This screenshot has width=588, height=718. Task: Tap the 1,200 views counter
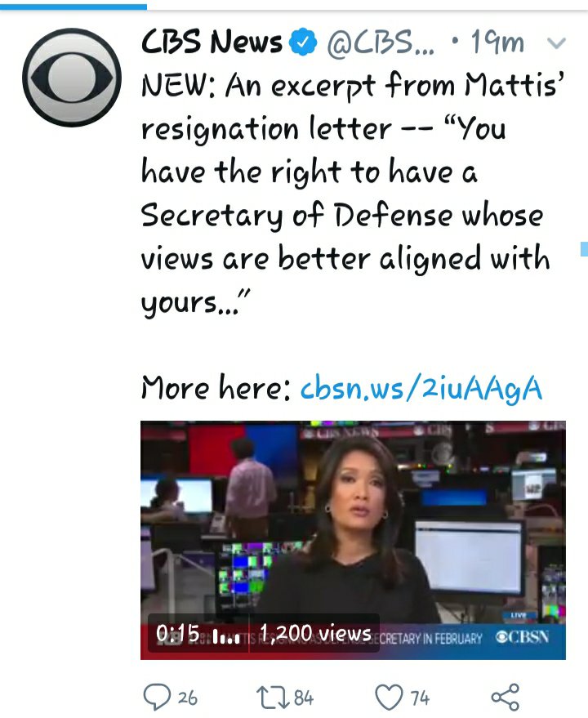315,634
